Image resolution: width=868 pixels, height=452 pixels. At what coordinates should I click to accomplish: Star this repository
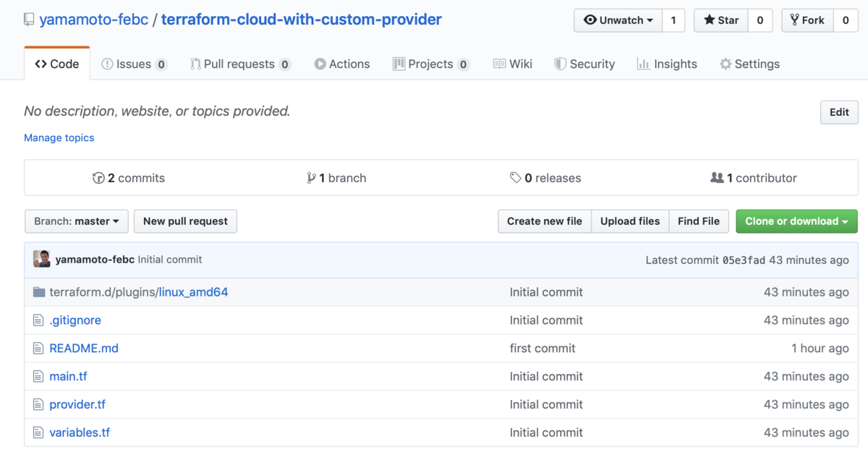coord(720,20)
